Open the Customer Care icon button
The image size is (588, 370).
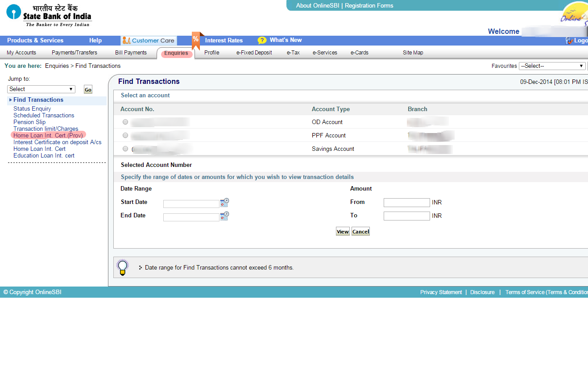click(149, 41)
